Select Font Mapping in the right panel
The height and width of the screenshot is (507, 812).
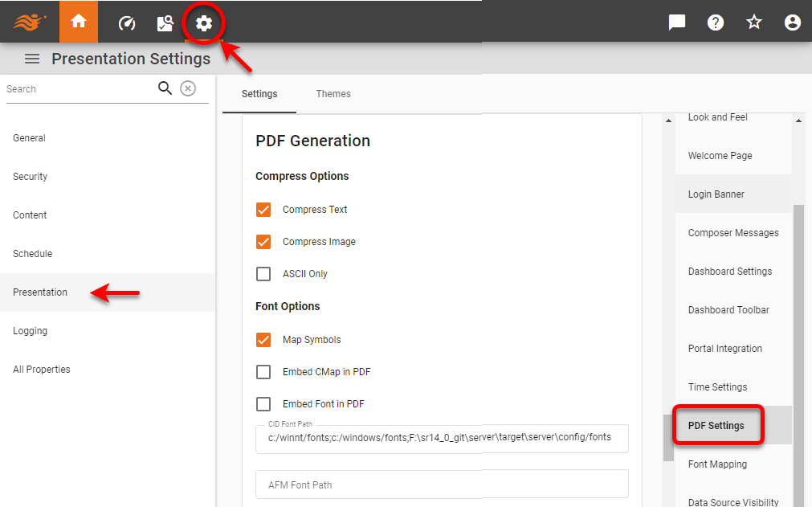tap(716, 464)
